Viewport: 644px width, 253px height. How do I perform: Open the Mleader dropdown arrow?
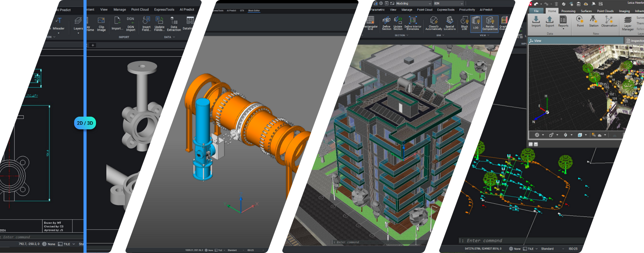(58, 33)
